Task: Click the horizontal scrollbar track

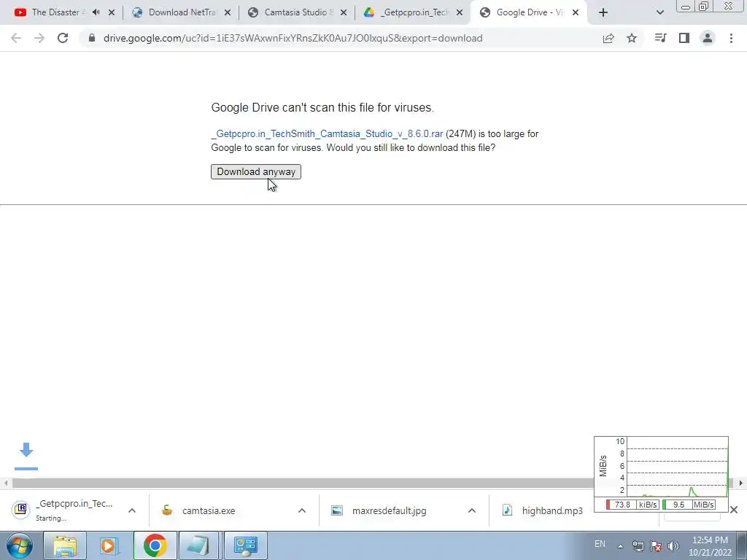Action: click(x=303, y=483)
